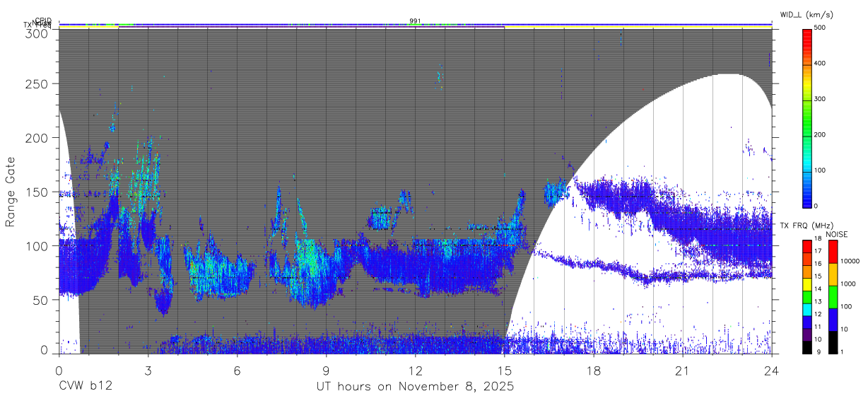This screenshot has height=401, width=868.
Task: Click the UT hours on November 8, 2025 label
Action: click(x=416, y=387)
